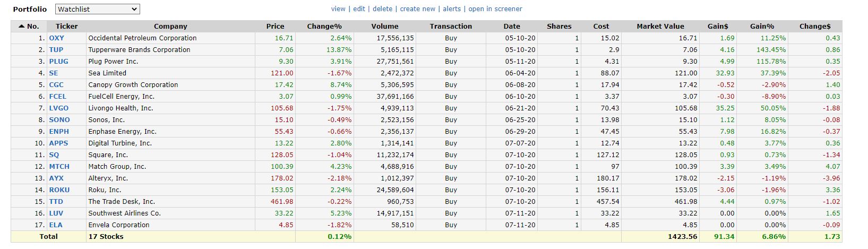
Task: Open the LVGO ticker link
Action: pos(58,108)
